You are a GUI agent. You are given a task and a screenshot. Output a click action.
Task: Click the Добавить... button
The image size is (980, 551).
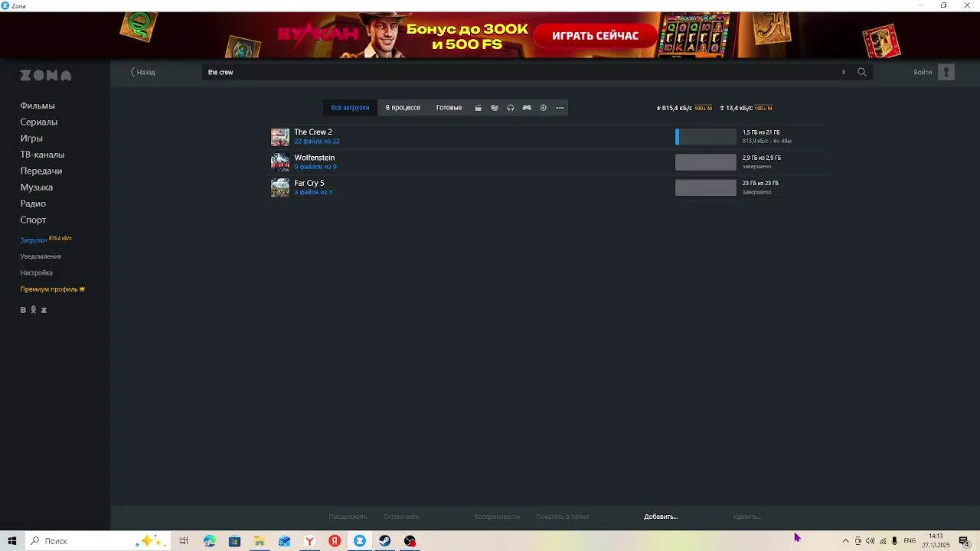661,517
